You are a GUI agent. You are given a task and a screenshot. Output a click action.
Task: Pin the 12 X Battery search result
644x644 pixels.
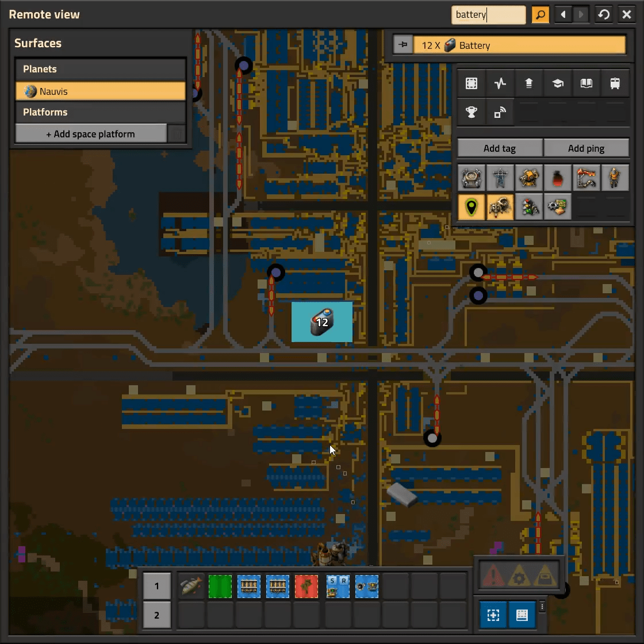(403, 45)
